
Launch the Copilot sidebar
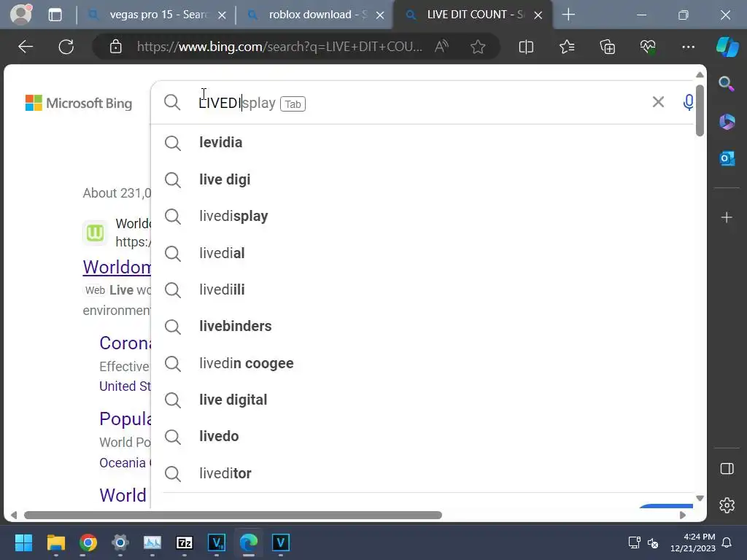click(x=727, y=47)
